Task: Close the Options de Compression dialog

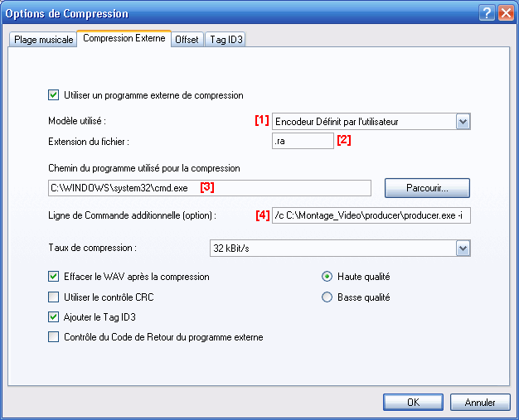Action: click(x=506, y=13)
